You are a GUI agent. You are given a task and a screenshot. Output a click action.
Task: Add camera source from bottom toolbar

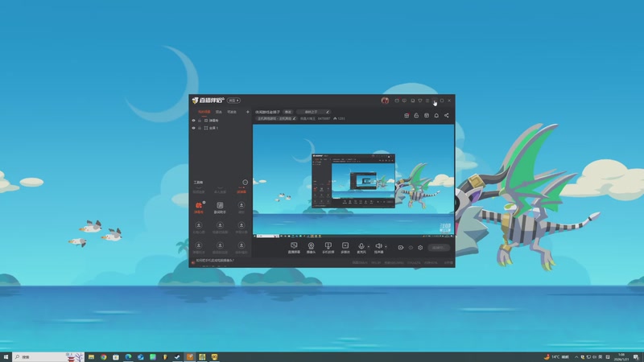coord(311,248)
